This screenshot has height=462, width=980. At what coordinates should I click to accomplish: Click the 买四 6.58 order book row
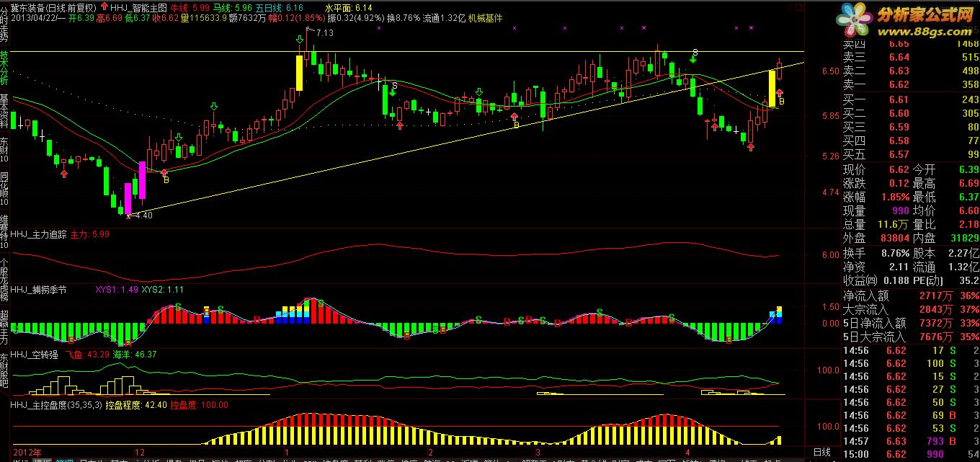pos(911,141)
